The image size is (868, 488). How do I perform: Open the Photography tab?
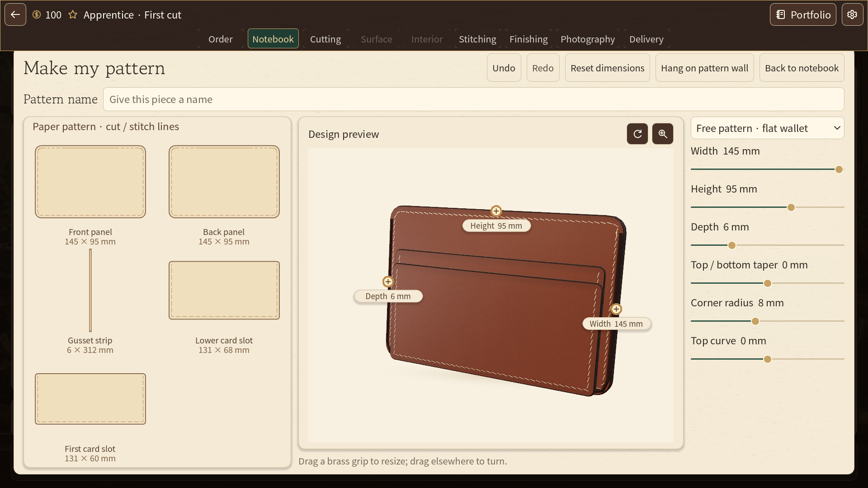pyautogui.click(x=588, y=39)
